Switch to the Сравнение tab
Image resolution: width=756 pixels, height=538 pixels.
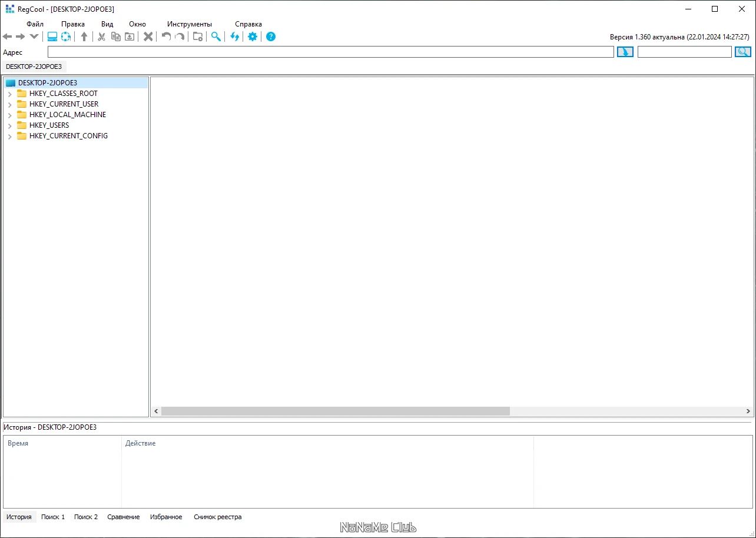[124, 517]
